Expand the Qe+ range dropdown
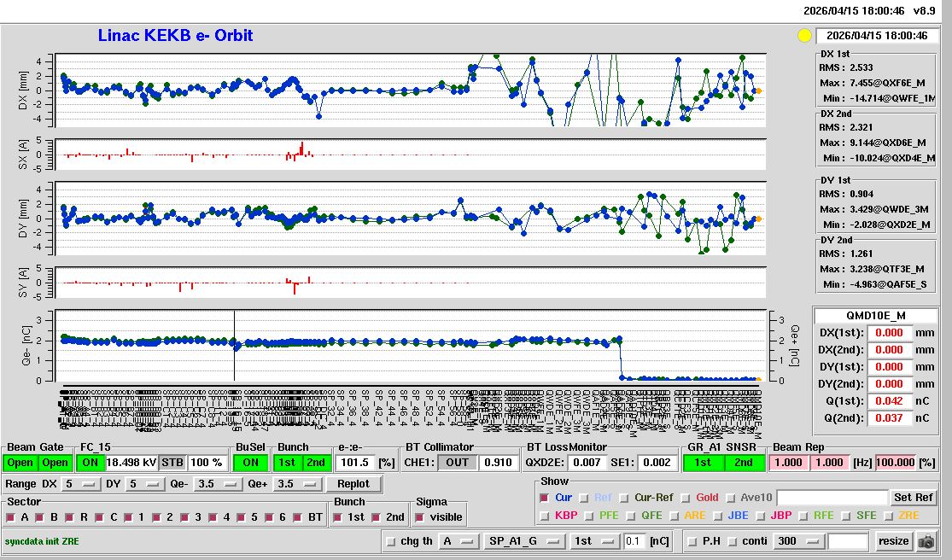Image resolution: width=952 pixels, height=560 pixels. pos(295,485)
